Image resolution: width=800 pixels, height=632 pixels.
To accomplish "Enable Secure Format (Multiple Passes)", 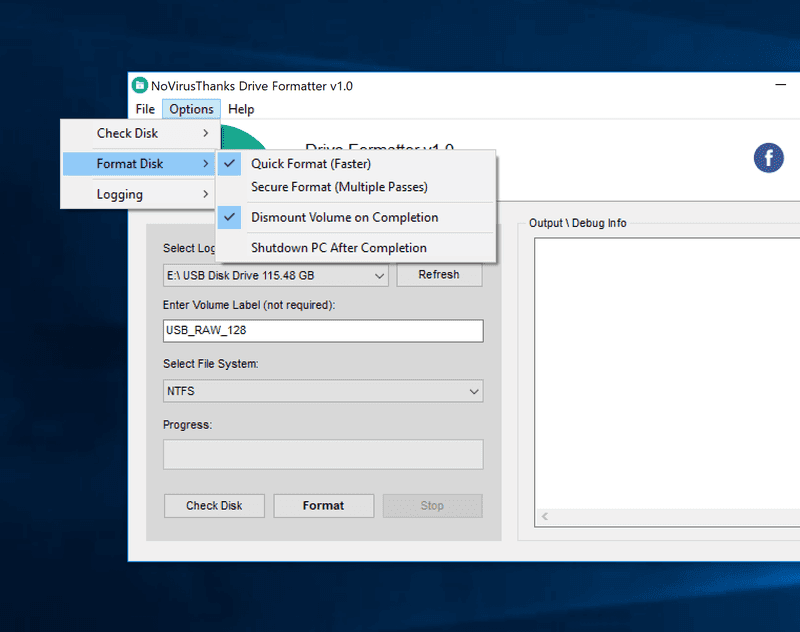I will pyautogui.click(x=339, y=187).
